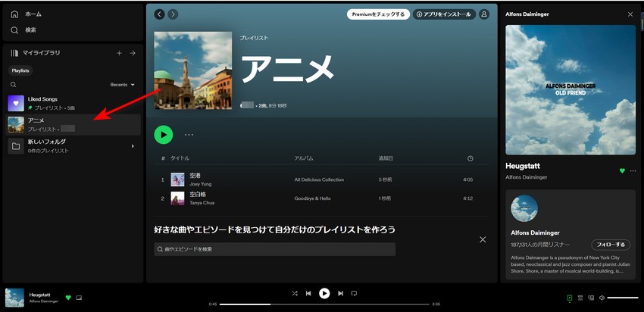
Task: Open artist Joey Yung link
Action: tap(201, 184)
